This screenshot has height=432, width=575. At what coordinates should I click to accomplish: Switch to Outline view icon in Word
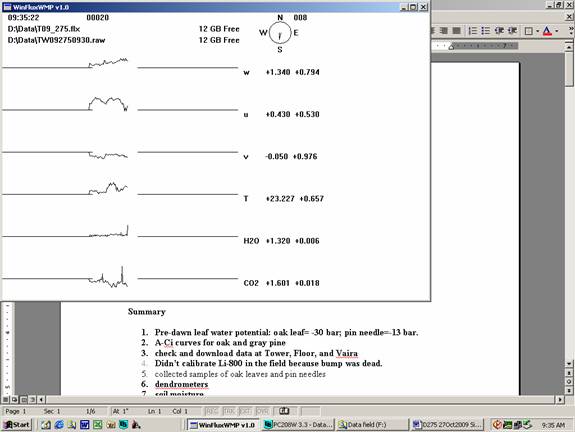[x=32, y=399]
